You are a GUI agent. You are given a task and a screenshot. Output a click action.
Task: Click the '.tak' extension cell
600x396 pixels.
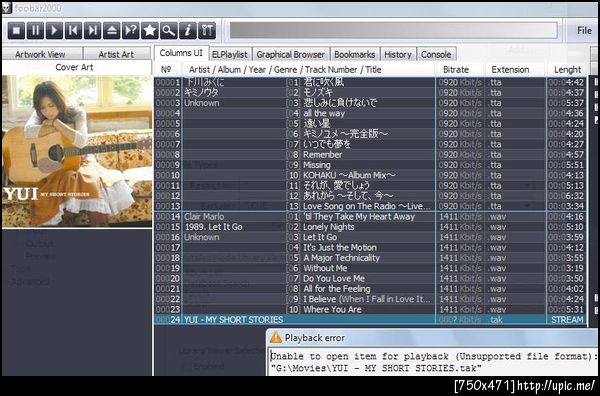(496, 320)
